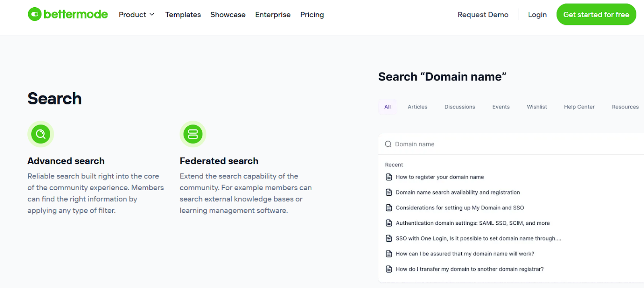The image size is (644, 288).
Task: Click the Product menu label
Action: [132, 15]
